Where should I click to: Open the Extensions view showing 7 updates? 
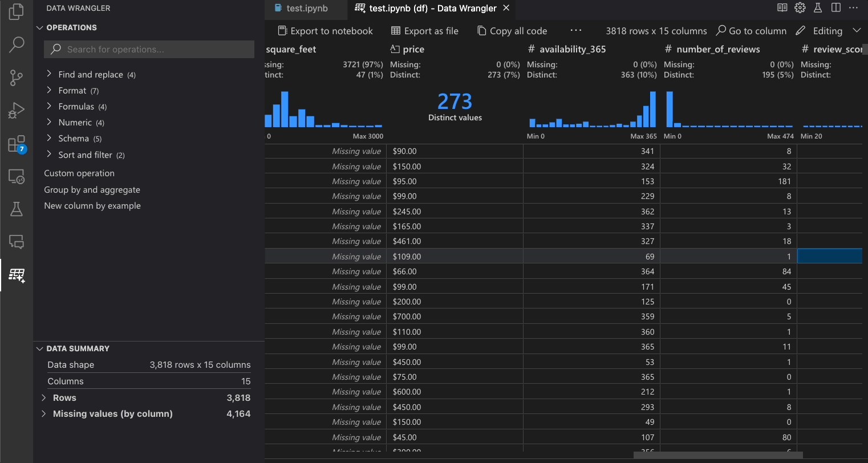pos(17,144)
